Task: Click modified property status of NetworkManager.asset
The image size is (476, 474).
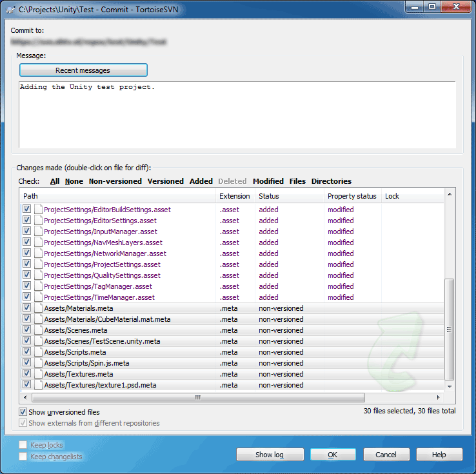Action: click(x=341, y=253)
